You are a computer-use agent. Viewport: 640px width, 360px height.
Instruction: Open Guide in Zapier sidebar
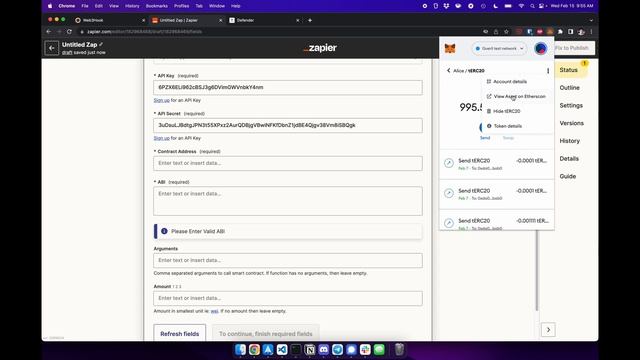[567, 176]
